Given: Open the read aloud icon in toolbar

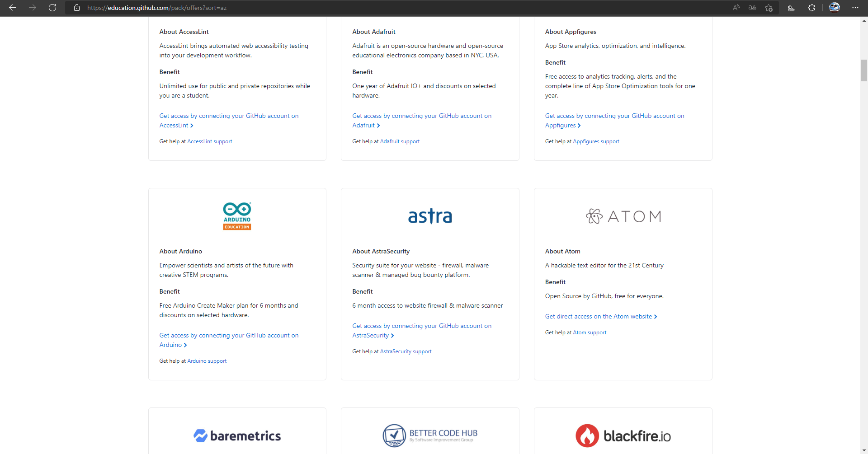Looking at the screenshot, I should click(736, 8).
